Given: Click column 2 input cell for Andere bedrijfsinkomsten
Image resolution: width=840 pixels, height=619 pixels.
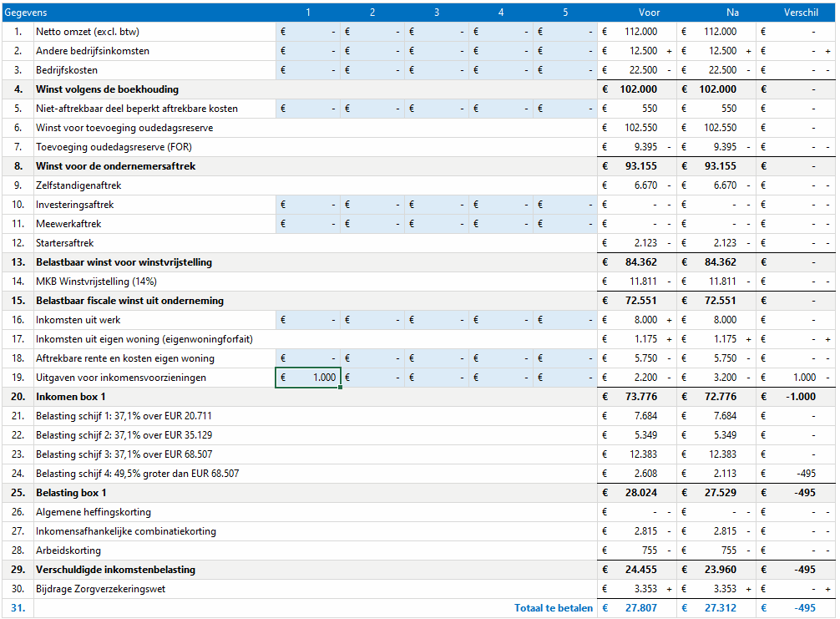Looking at the screenshot, I should point(372,51).
